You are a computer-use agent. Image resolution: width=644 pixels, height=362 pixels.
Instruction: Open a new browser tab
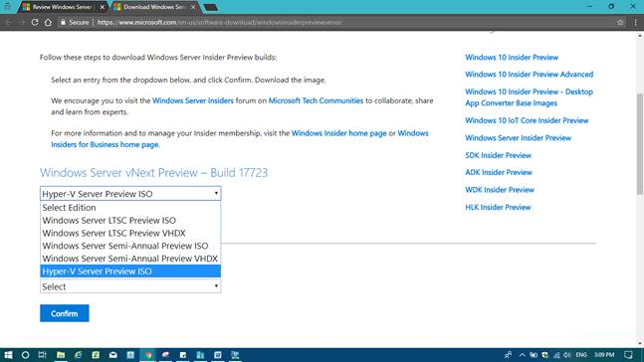(x=210, y=7)
